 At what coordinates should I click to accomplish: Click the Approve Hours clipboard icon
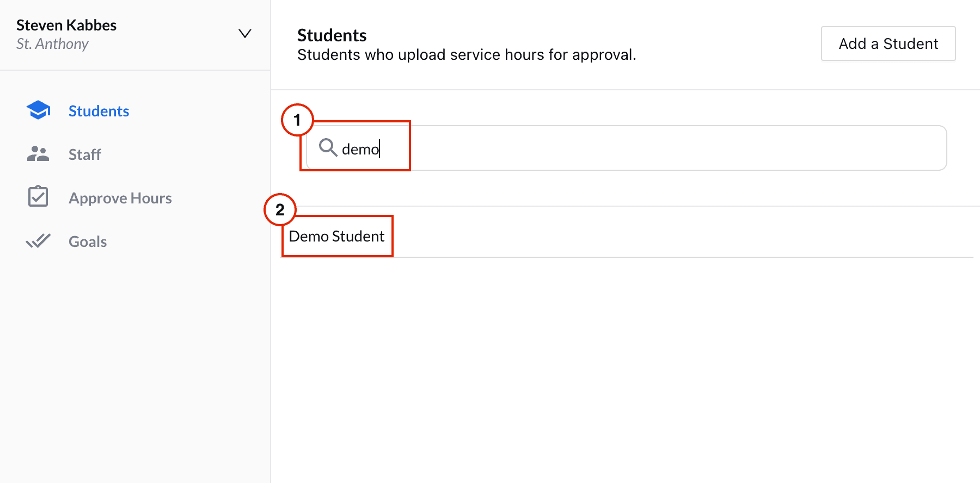pyautogui.click(x=38, y=196)
